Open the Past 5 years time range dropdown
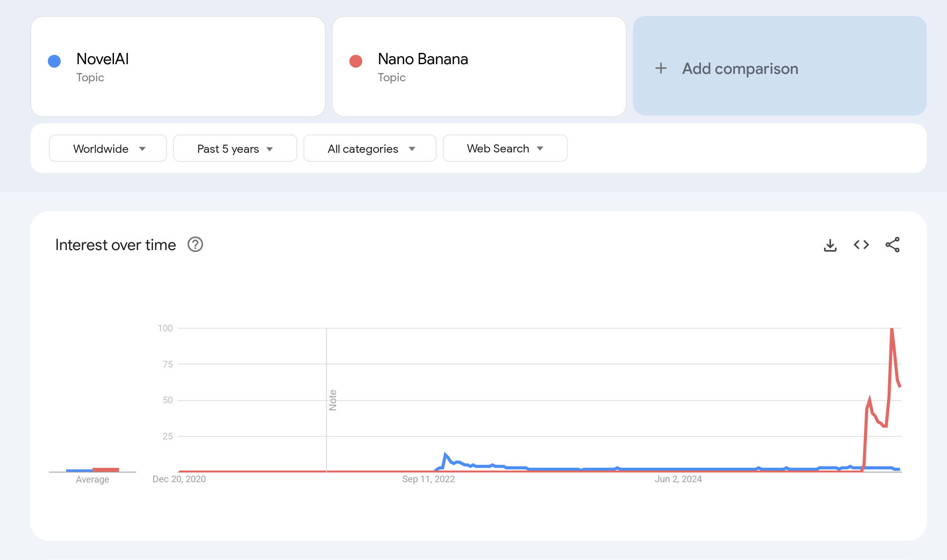The height and width of the screenshot is (560, 947). coord(235,149)
